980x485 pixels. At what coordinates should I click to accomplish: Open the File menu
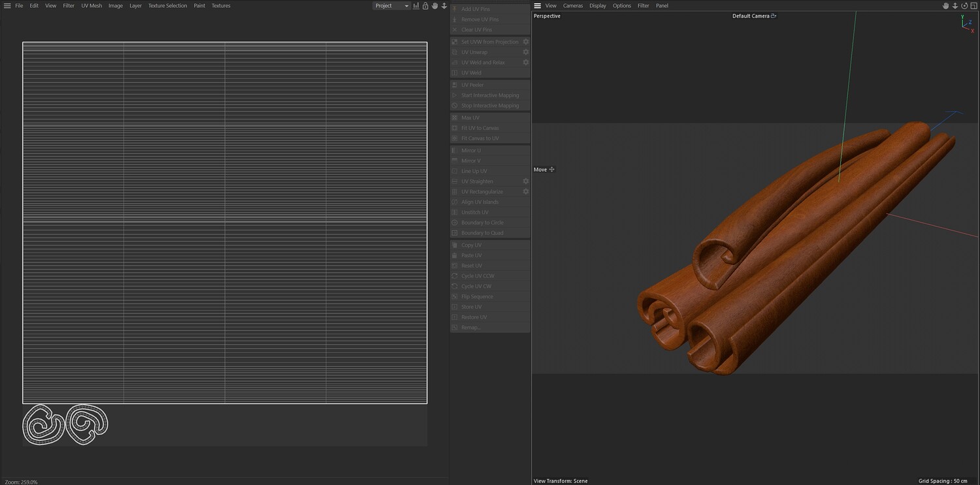pos(19,6)
